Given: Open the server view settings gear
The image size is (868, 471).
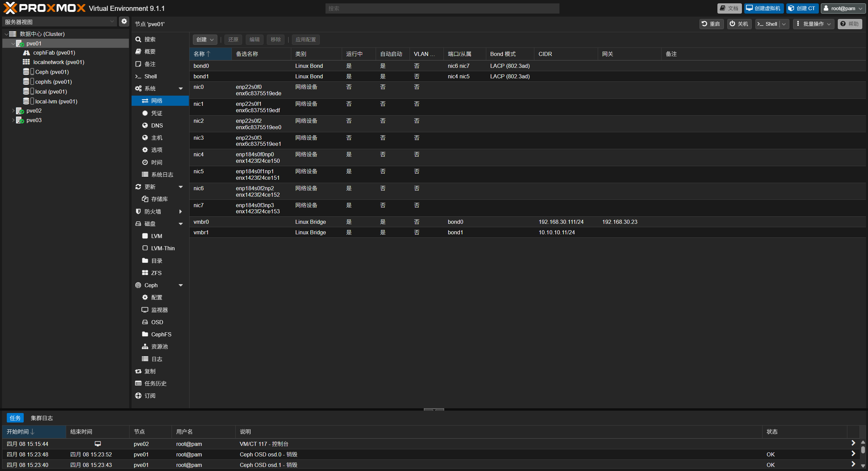Looking at the screenshot, I should pyautogui.click(x=124, y=21).
